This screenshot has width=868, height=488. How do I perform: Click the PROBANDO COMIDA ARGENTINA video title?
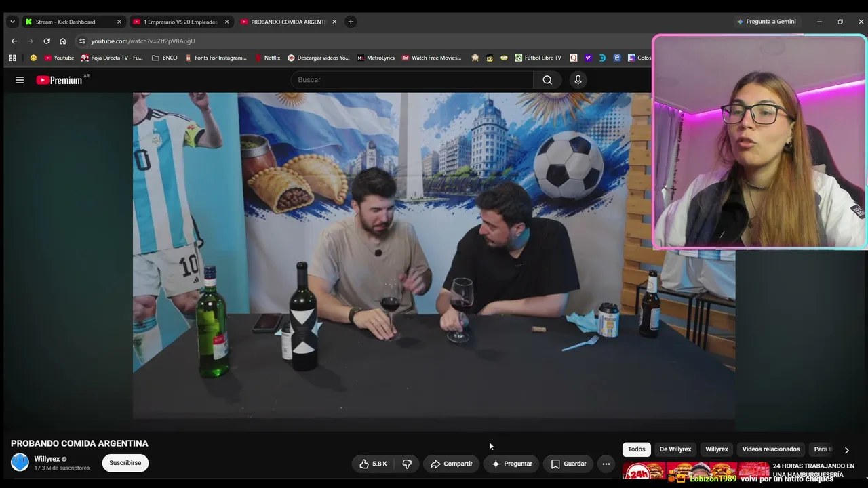pos(79,443)
